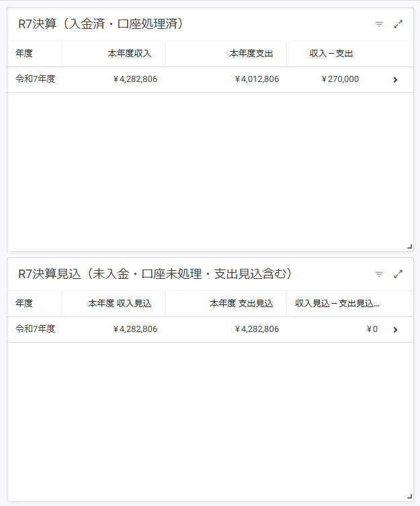Click resize handle of R7決算見込 card
Viewport: 420px width, 506px height.
click(x=410, y=497)
